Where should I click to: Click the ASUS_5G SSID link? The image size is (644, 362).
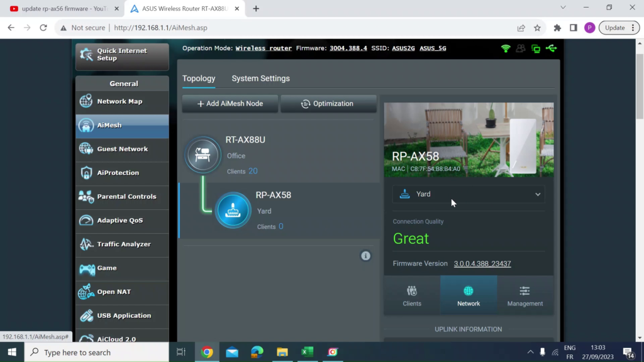pyautogui.click(x=433, y=48)
